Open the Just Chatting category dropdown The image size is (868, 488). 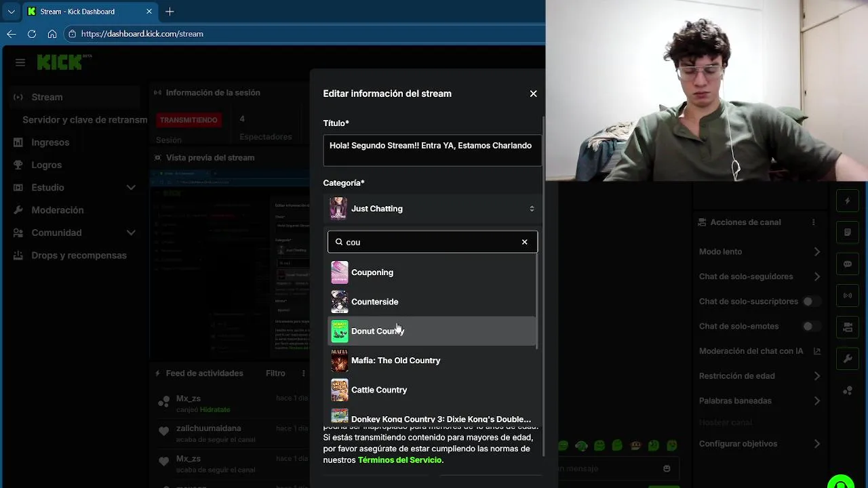(x=433, y=209)
